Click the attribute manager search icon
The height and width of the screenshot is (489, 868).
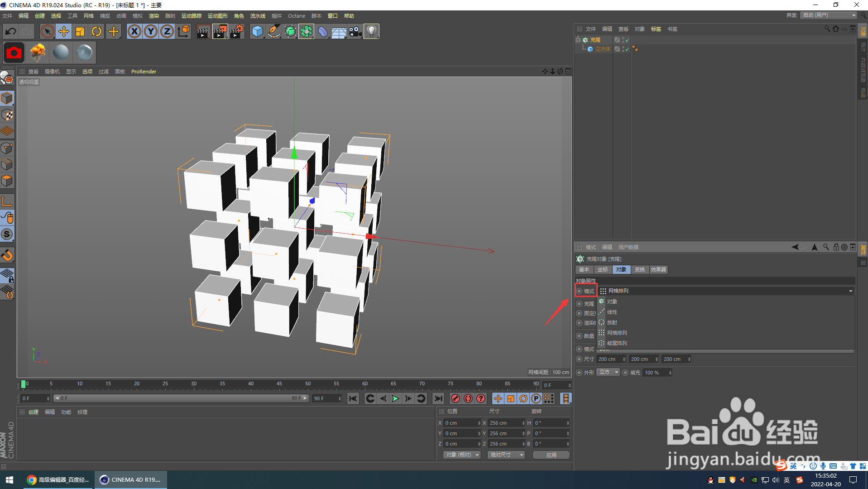tap(826, 247)
